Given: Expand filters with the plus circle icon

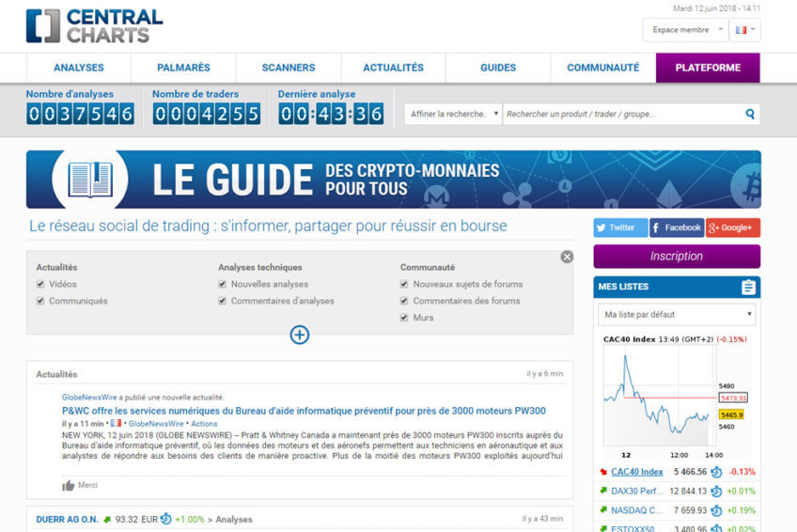Looking at the screenshot, I should pos(300,335).
